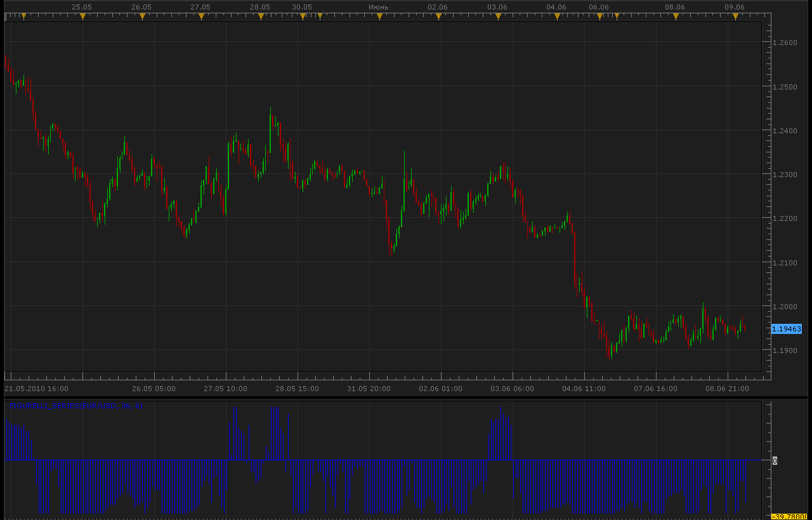Click the yellow marker under Июнь

[379, 17]
